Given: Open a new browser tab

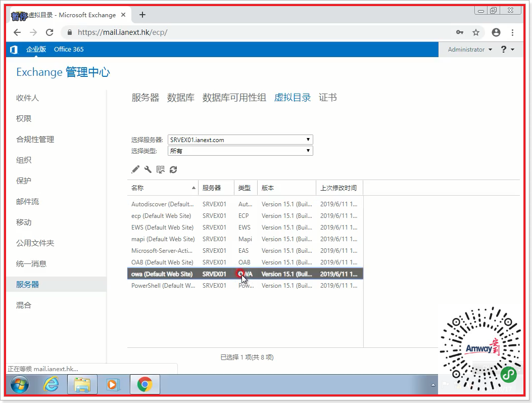Looking at the screenshot, I should pos(142,15).
